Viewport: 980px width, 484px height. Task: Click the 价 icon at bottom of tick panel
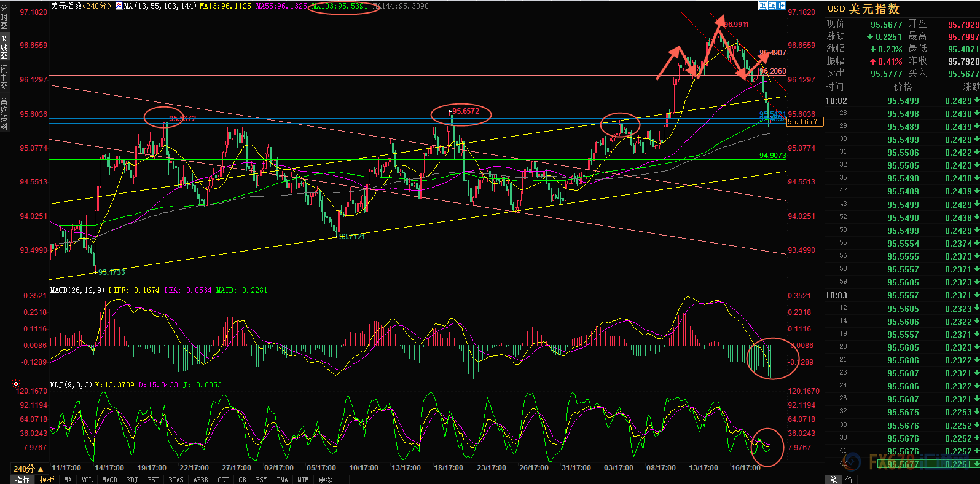[x=849, y=479]
